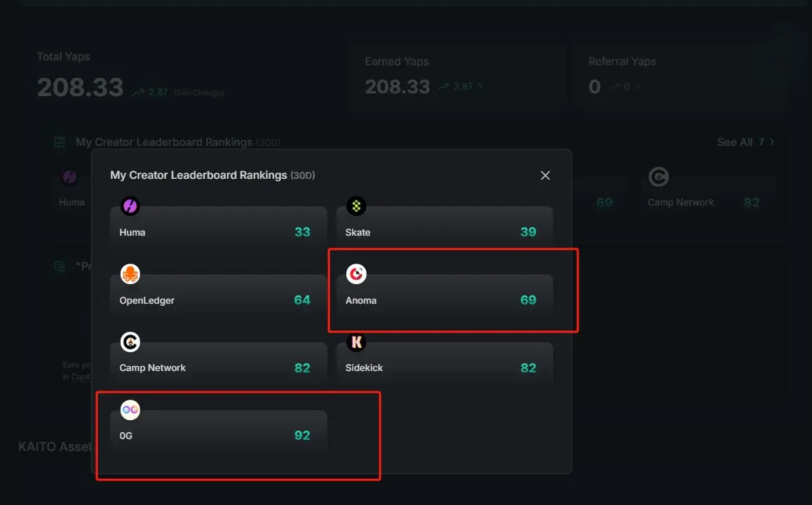Click background Camp Network card label
This screenshot has height=505, width=812.
pyautogui.click(x=680, y=203)
